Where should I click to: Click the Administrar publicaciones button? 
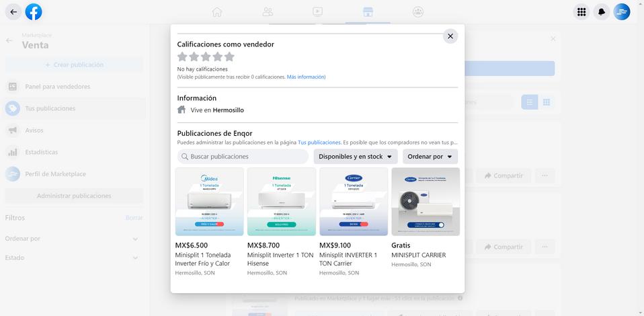[74, 196]
